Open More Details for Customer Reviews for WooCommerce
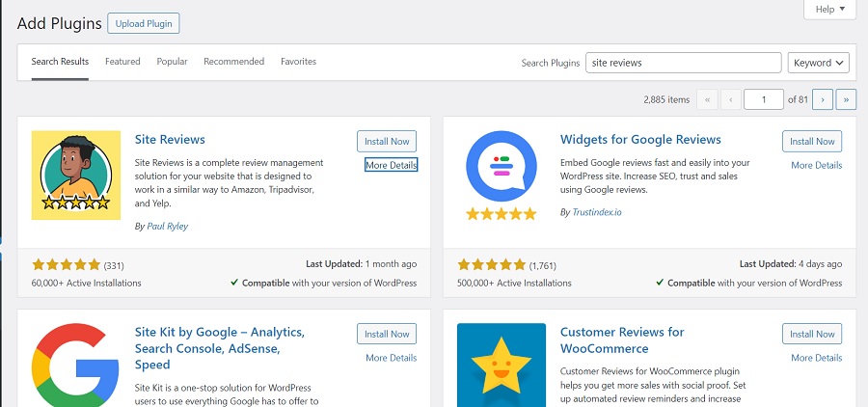 click(x=817, y=358)
